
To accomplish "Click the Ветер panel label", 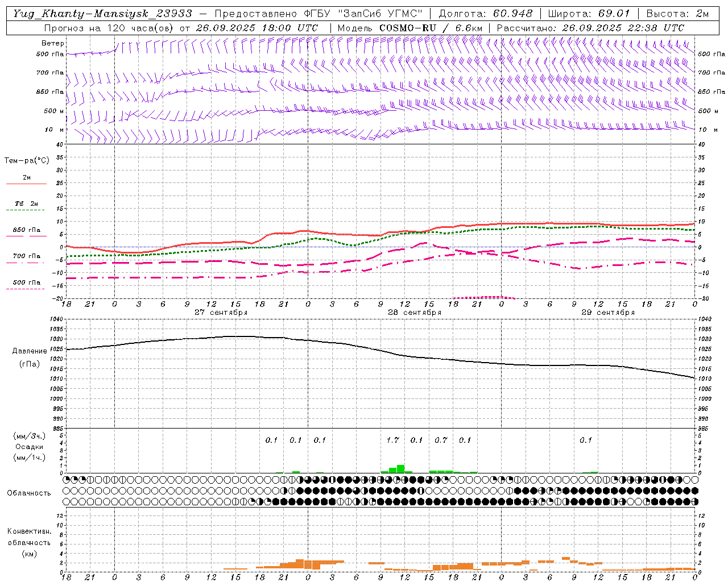I will [53, 43].
